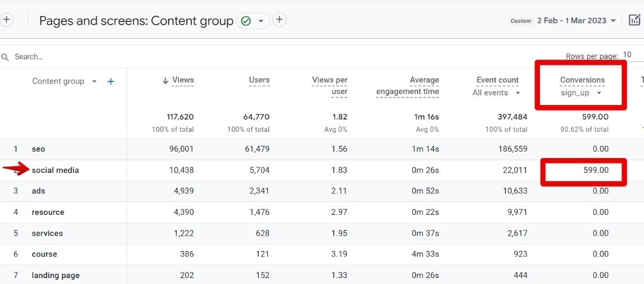Click the seo event count 186,559
Image resolution: width=644 pixels, height=284 pixels.
[513, 149]
